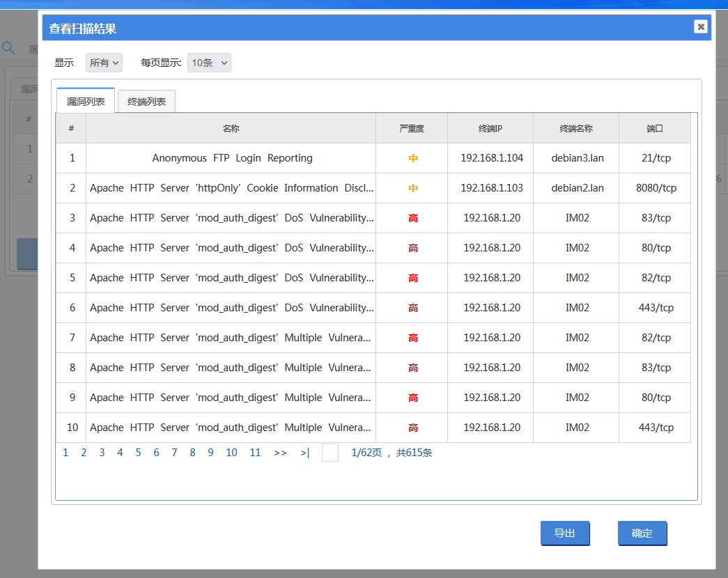The width and height of the screenshot is (728, 578).
Task: Close the 查看扫描结果 dialog with X
Action: point(700,26)
